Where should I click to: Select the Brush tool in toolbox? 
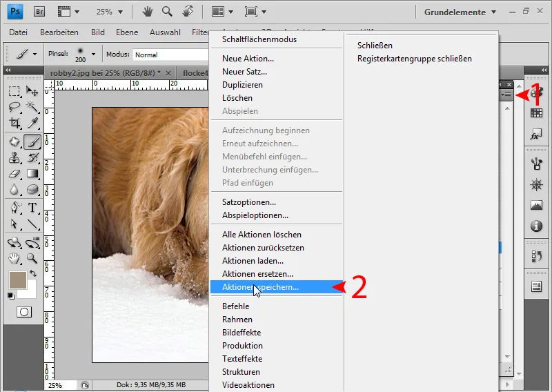32,141
